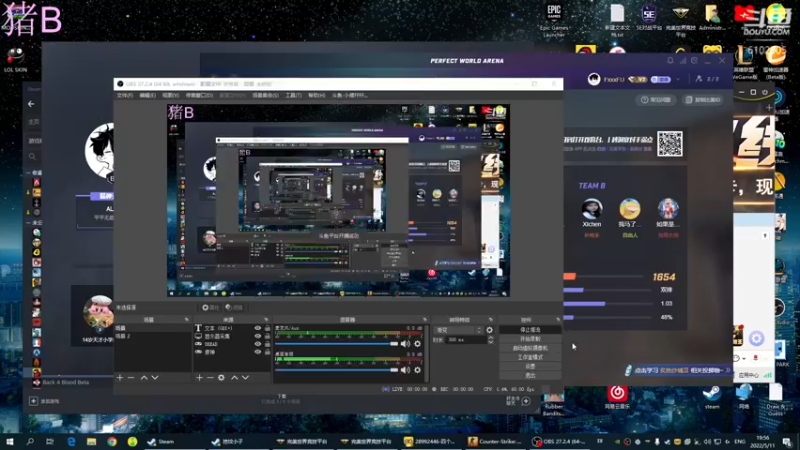Decrease the transition duration stepper
The height and width of the screenshot is (450, 800).
(490, 341)
